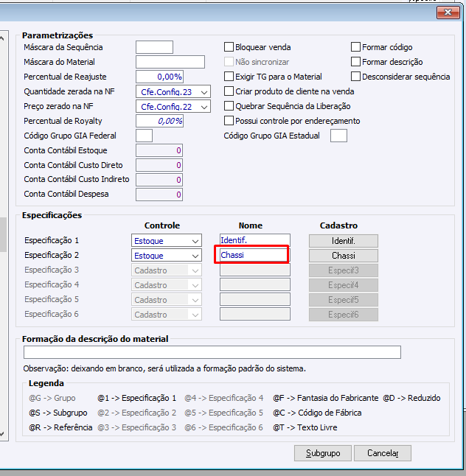Click the @T -> Texto Livre legend
This screenshot has width=466, height=476.
tap(305, 427)
